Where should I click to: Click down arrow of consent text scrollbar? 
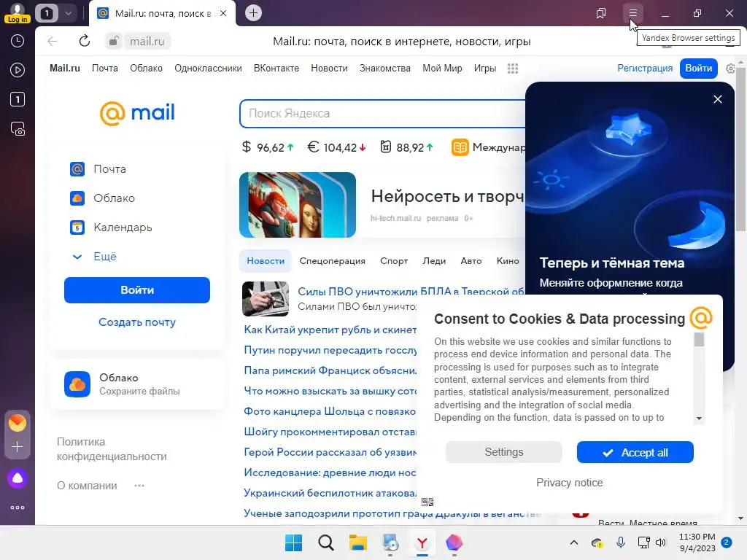pyautogui.click(x=699, y=419)
